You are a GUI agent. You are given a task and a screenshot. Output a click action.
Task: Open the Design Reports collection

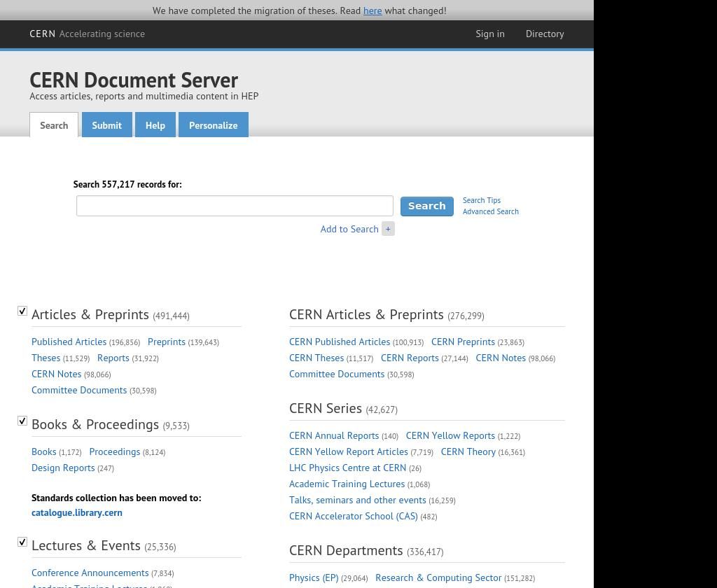pos(63,468)
